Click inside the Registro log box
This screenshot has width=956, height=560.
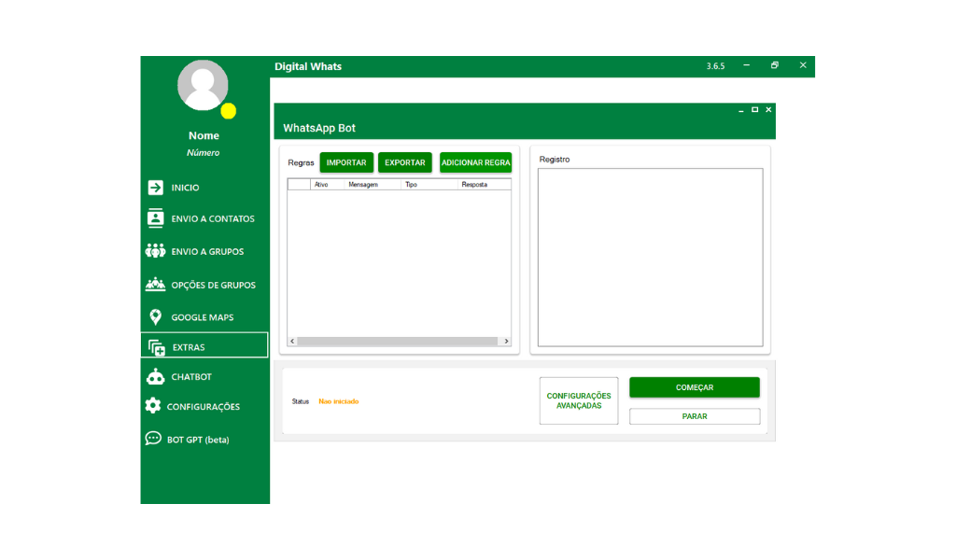click(x=650, y=258)
